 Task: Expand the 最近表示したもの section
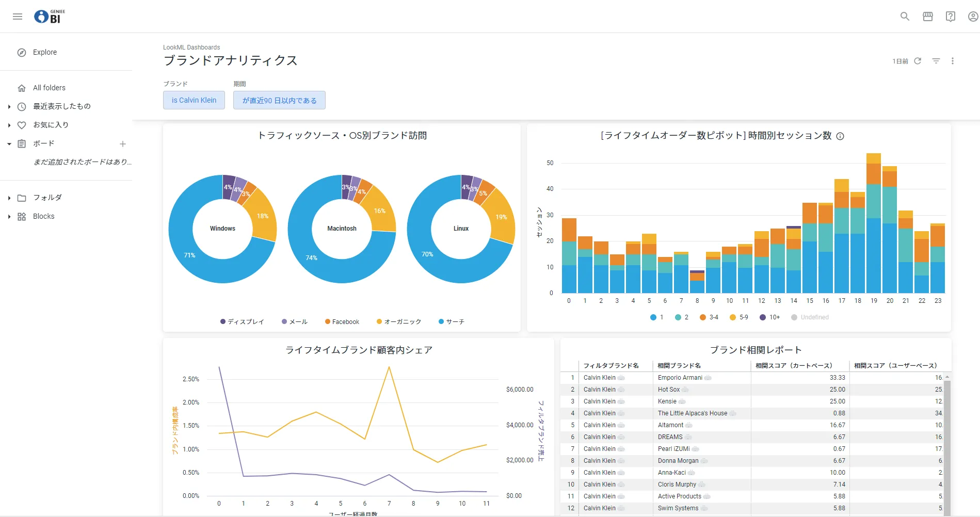click(9, 107)
